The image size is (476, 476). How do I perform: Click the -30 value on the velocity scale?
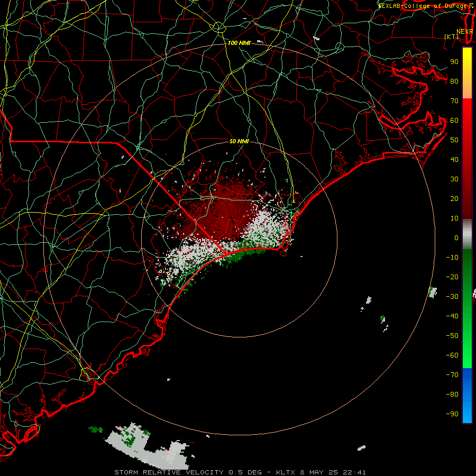(452, 297)
